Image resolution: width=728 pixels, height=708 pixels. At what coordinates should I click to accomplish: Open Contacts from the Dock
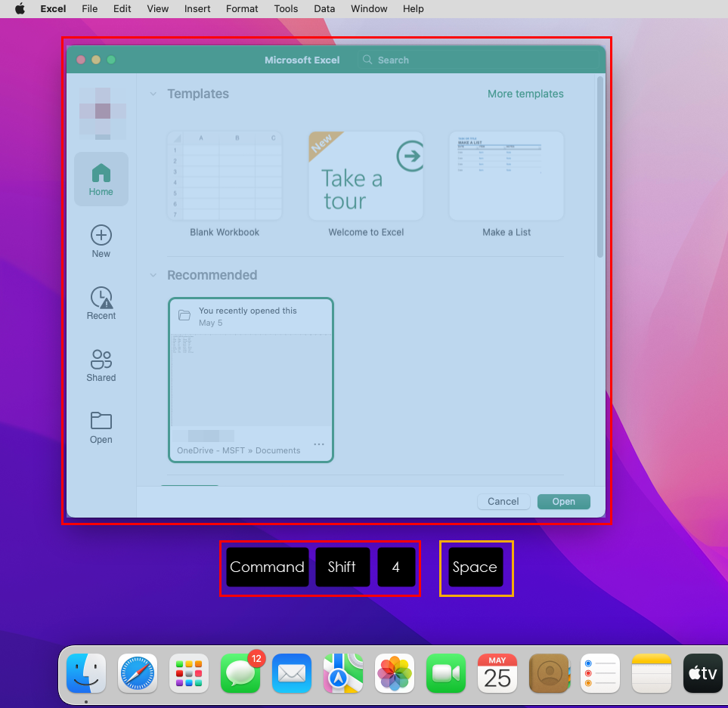(549, 673)
